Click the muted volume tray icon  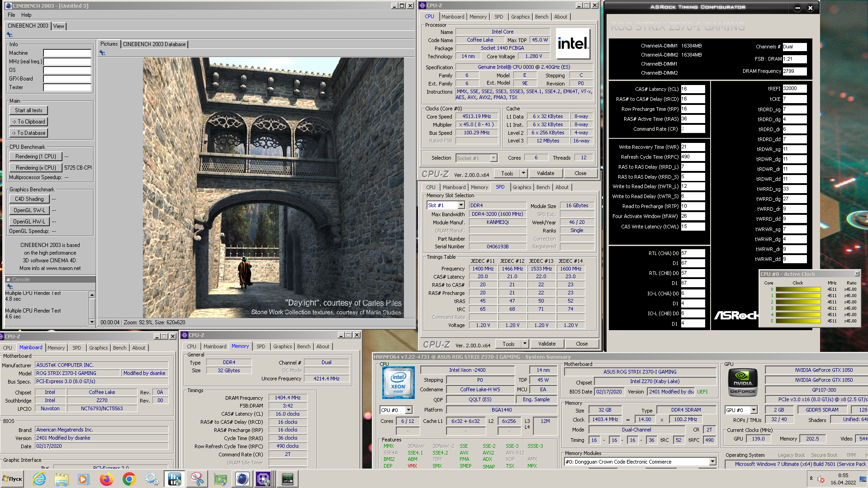tap(821, 479)
